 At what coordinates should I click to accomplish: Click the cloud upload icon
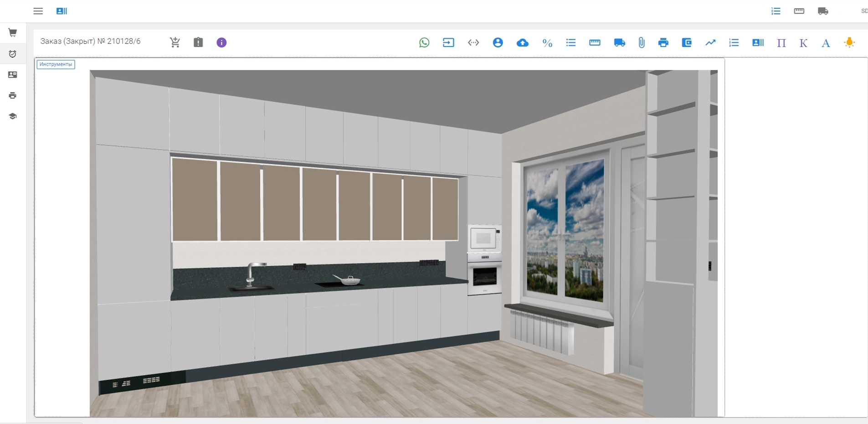point(522,43)
